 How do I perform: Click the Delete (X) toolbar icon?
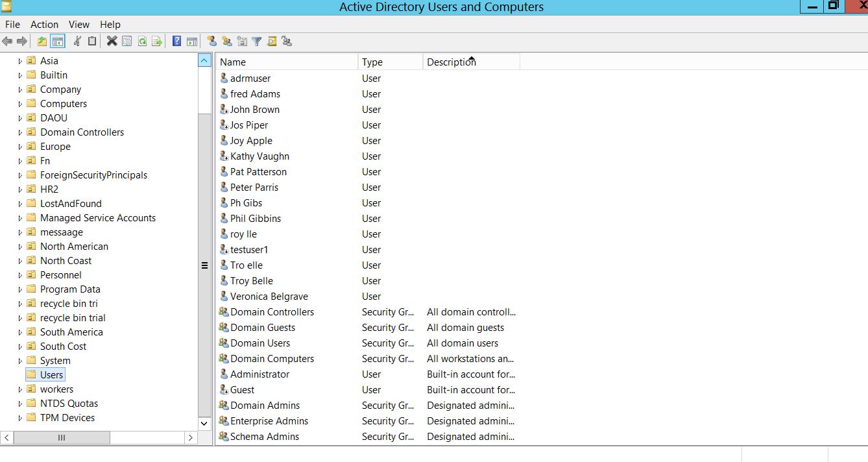[x=112, y=42]
